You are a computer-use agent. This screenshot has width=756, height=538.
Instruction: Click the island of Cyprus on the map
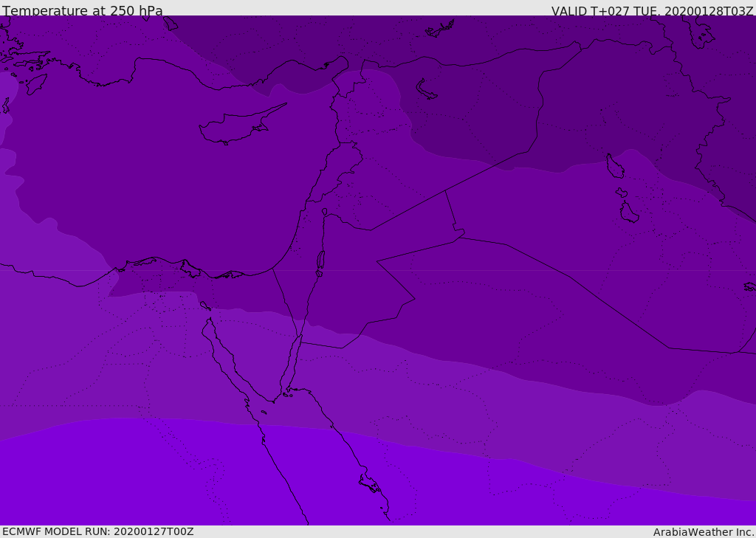241,125
